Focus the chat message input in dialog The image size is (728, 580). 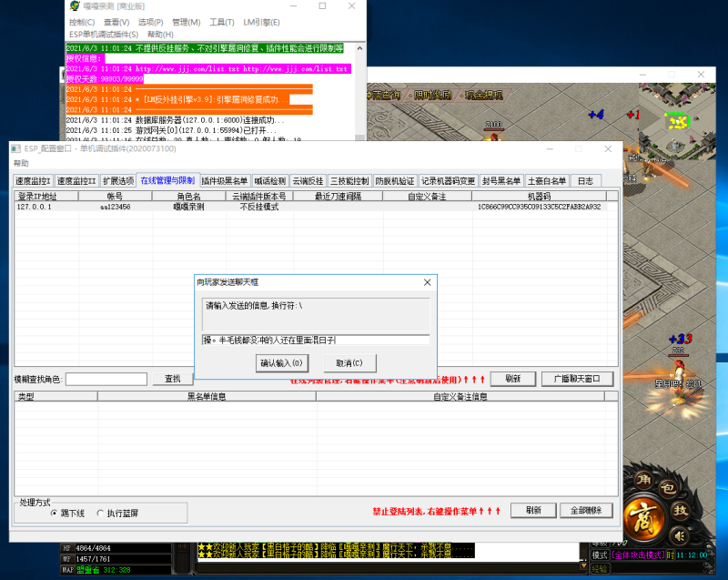[x=316, y=340]
